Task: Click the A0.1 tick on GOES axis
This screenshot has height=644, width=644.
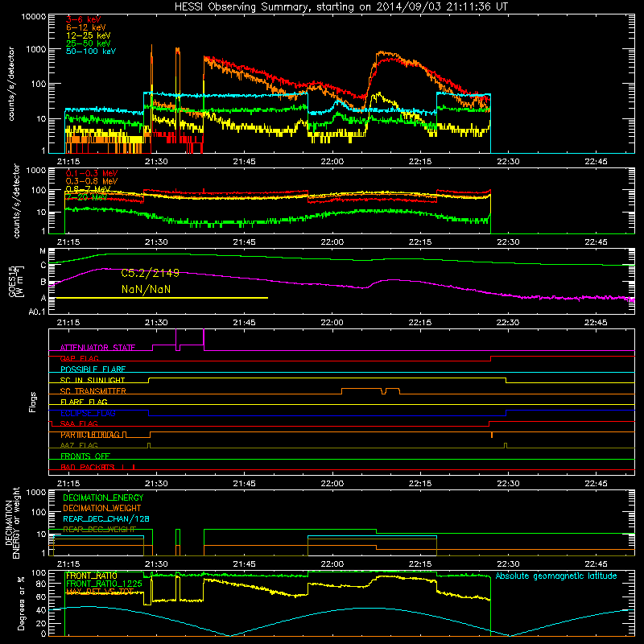Action: (37, 312)
